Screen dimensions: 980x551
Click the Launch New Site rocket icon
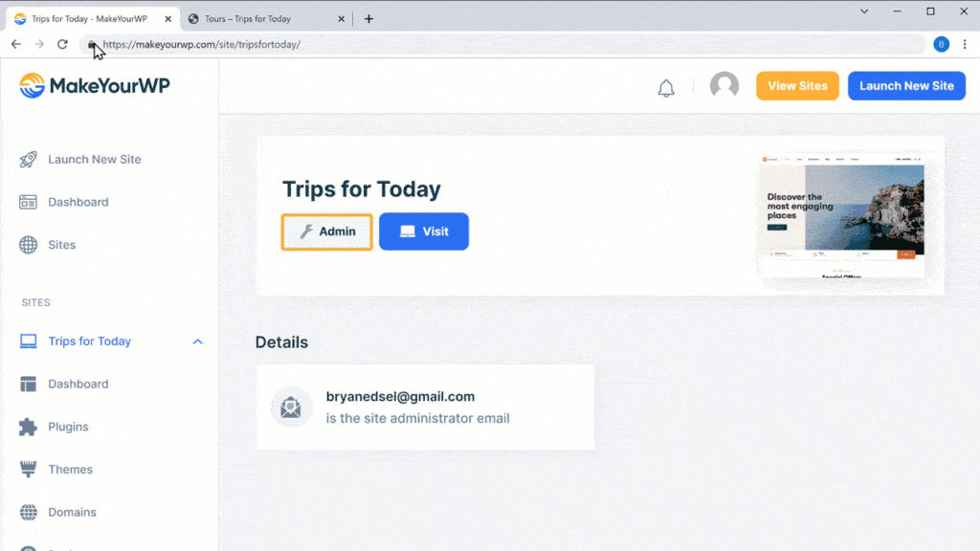coord(29,160)
